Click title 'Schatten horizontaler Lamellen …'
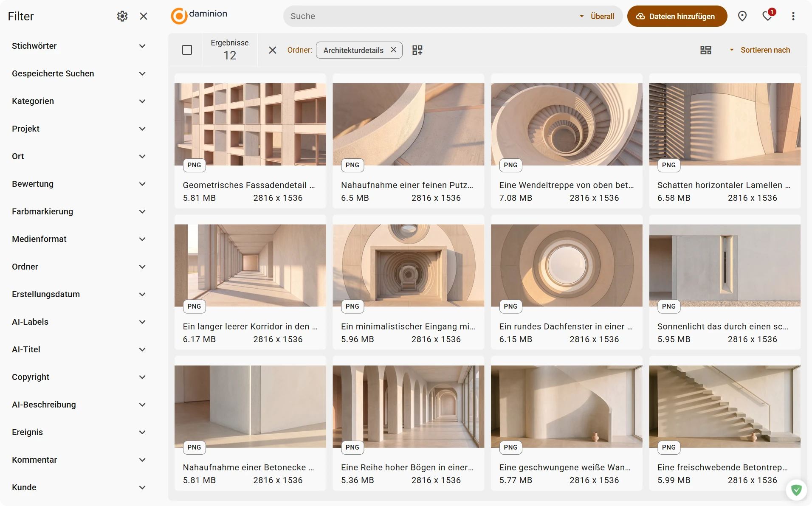 [724, 185]
